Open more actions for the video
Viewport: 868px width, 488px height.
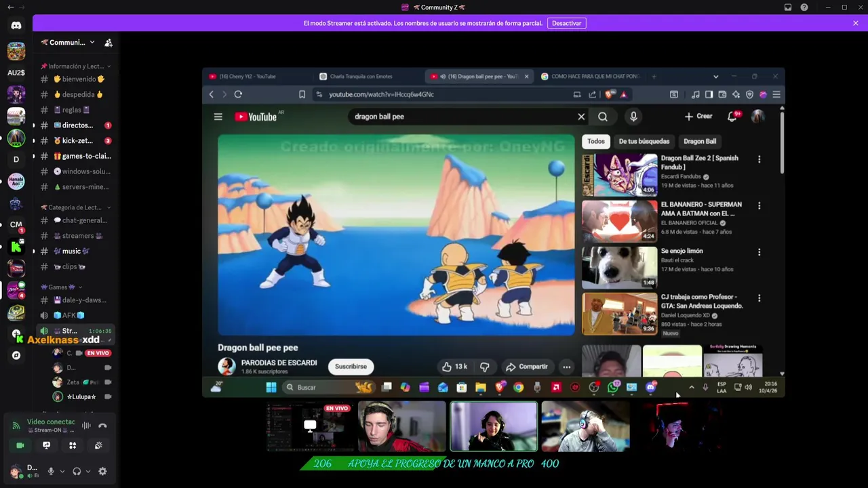pos(566,367)
